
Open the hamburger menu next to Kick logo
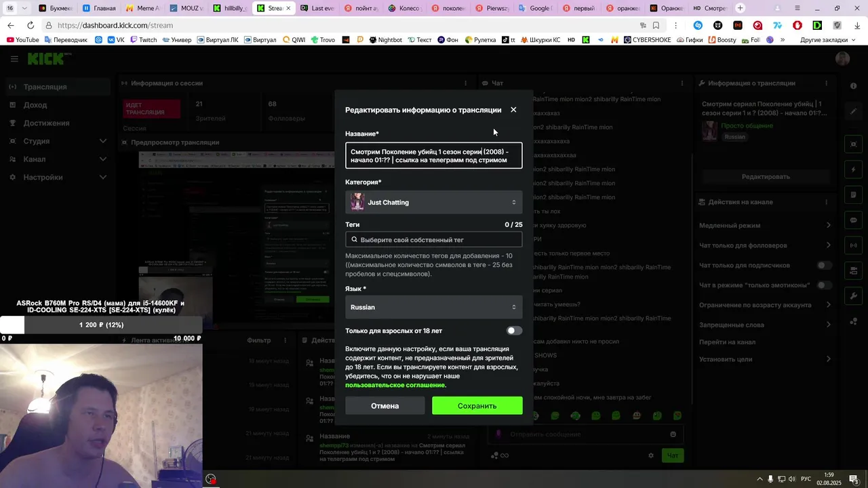(14, 59)
